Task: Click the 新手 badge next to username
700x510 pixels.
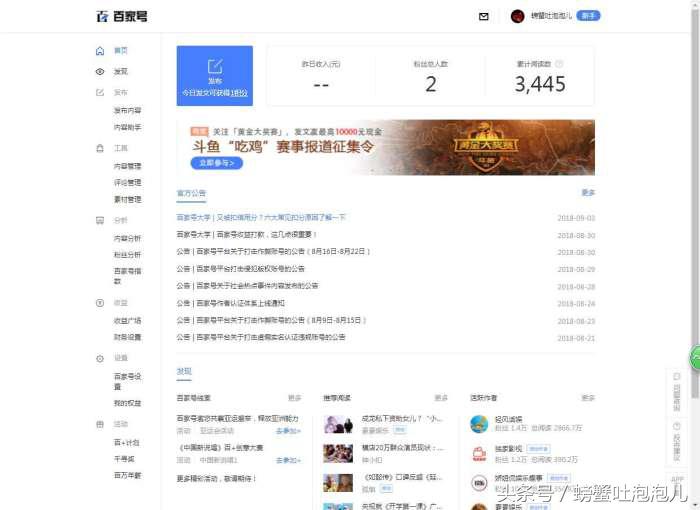Action: tap(588, 16)
